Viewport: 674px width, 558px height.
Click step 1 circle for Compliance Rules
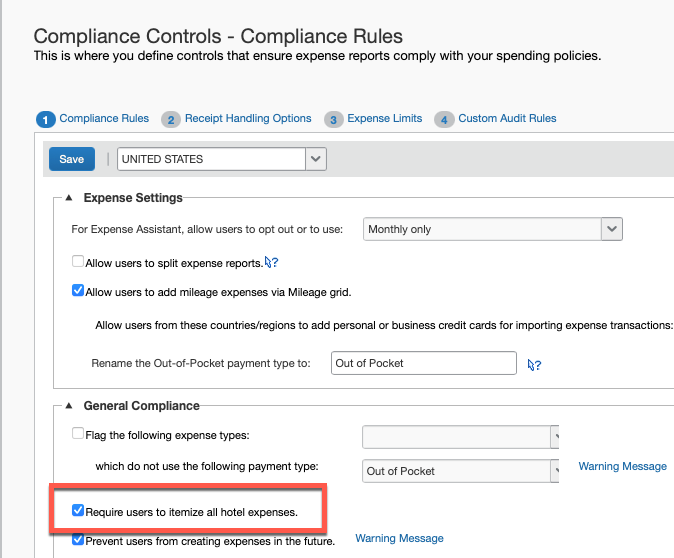point(46,119)
